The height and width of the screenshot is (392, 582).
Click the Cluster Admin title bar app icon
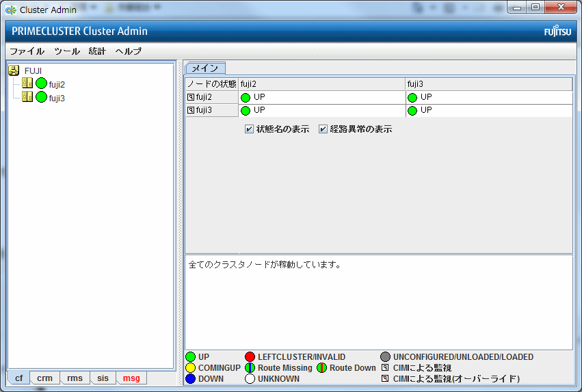coord(11,10)
